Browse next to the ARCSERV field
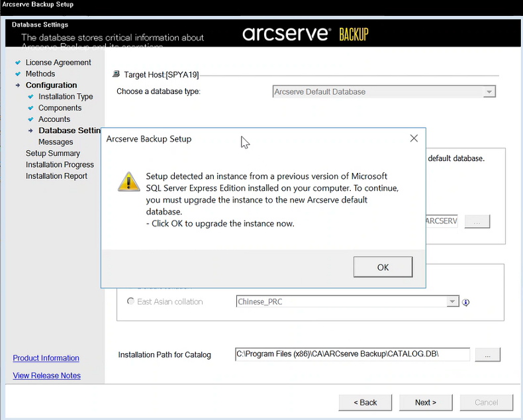 pyautogui.click(x=477, y=221)
